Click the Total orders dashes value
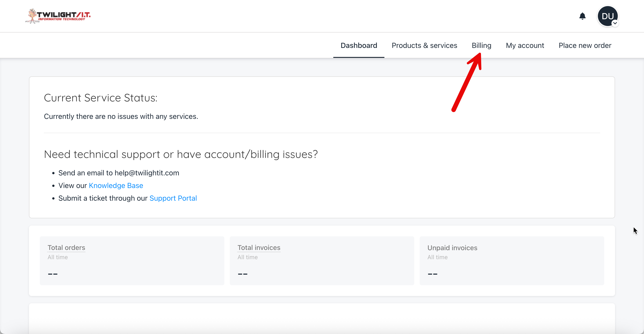Viewport: 644px width, 334px height. [53, 274]
